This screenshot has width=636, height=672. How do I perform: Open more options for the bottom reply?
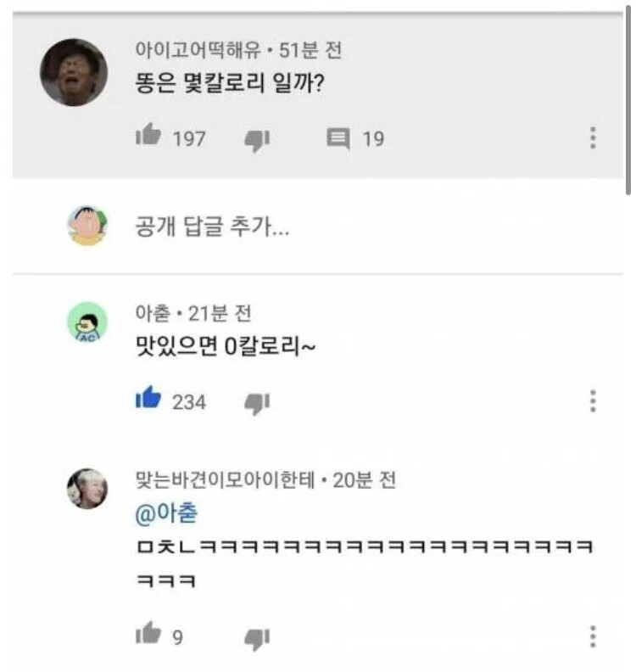593,636
